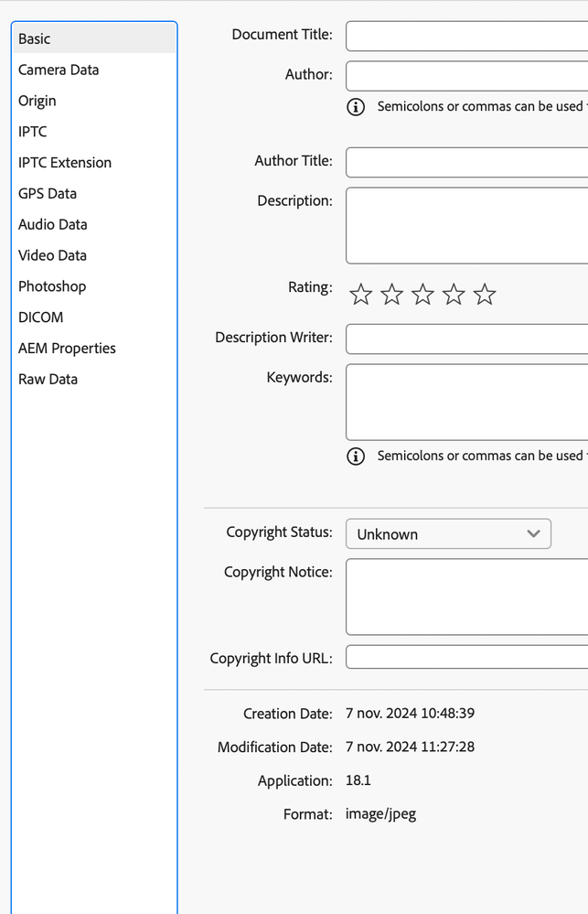588x914 pixels.
Task: Go to the Raw Data section
Action: pyautogui.click(x=48, y=379)
